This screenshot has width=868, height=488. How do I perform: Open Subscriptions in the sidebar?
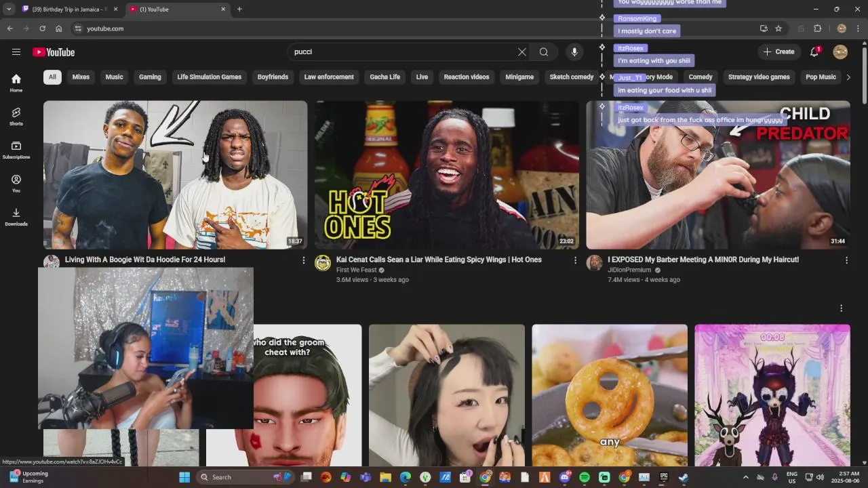click(x=16, y=150)
